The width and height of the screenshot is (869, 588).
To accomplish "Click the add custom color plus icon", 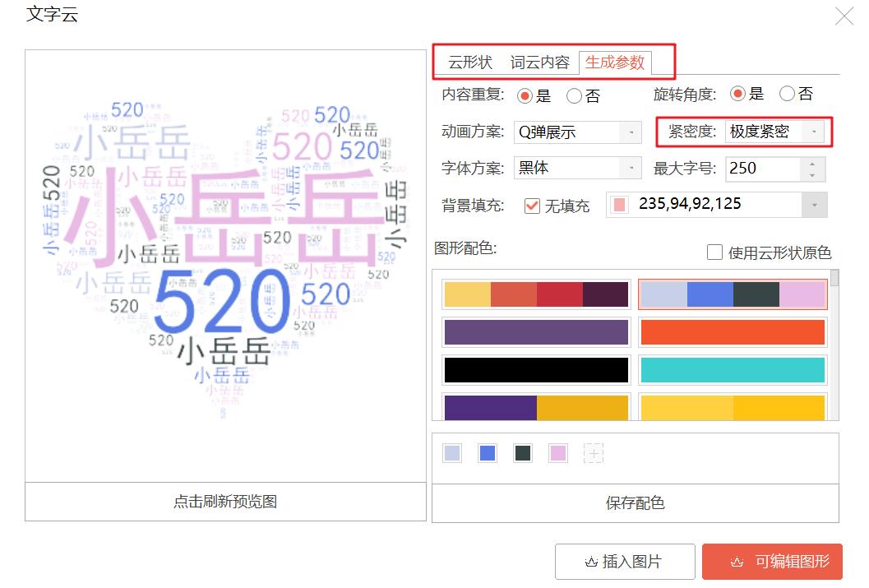I will (x=594, y=452).
